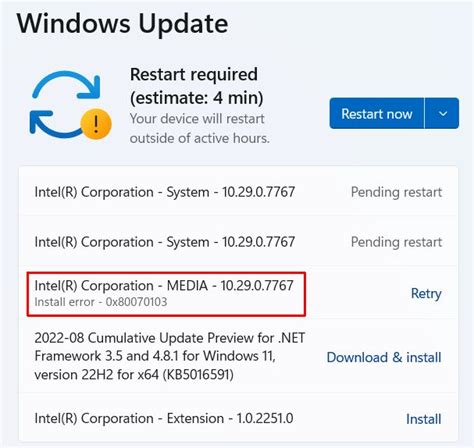
Task: Click the estimate 4 min text
Action: click(197, 98)
